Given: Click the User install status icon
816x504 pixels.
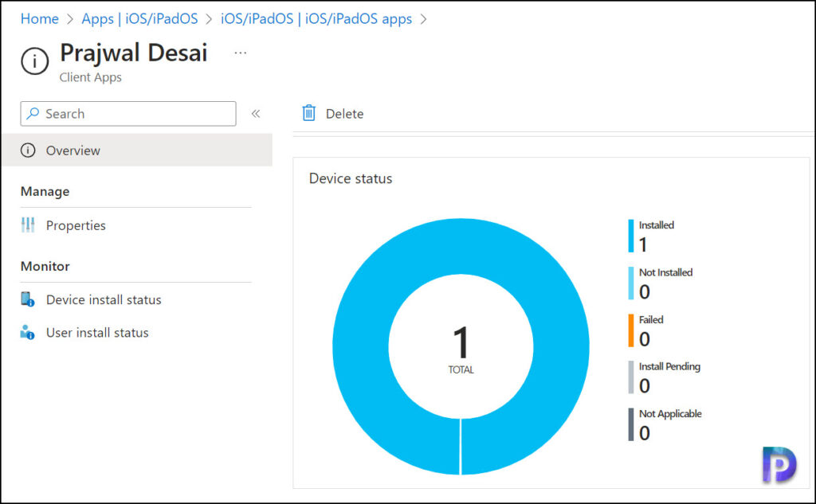Looking at the screenshot, I should (x=28, y=332).
